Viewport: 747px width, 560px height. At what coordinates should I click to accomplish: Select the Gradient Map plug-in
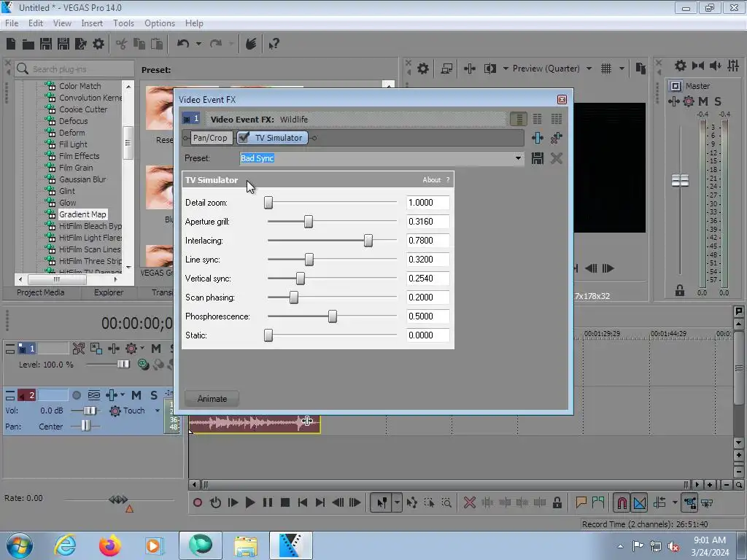82,214
